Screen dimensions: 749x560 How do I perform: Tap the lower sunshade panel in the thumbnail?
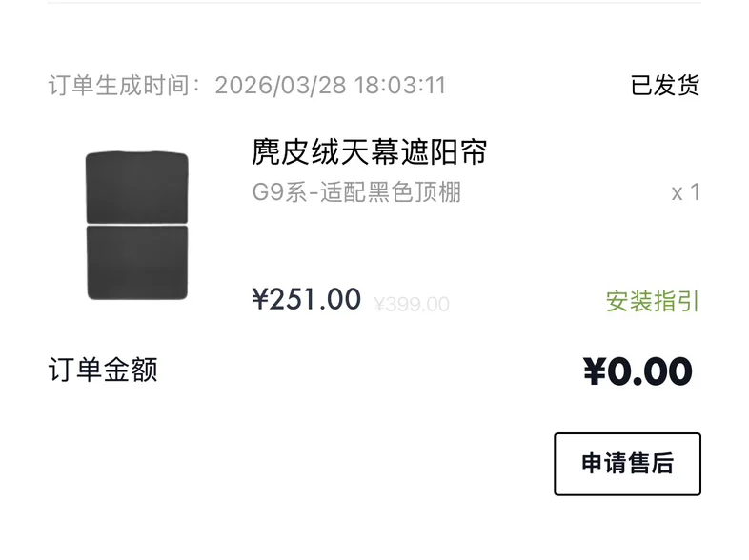[137, 262]
